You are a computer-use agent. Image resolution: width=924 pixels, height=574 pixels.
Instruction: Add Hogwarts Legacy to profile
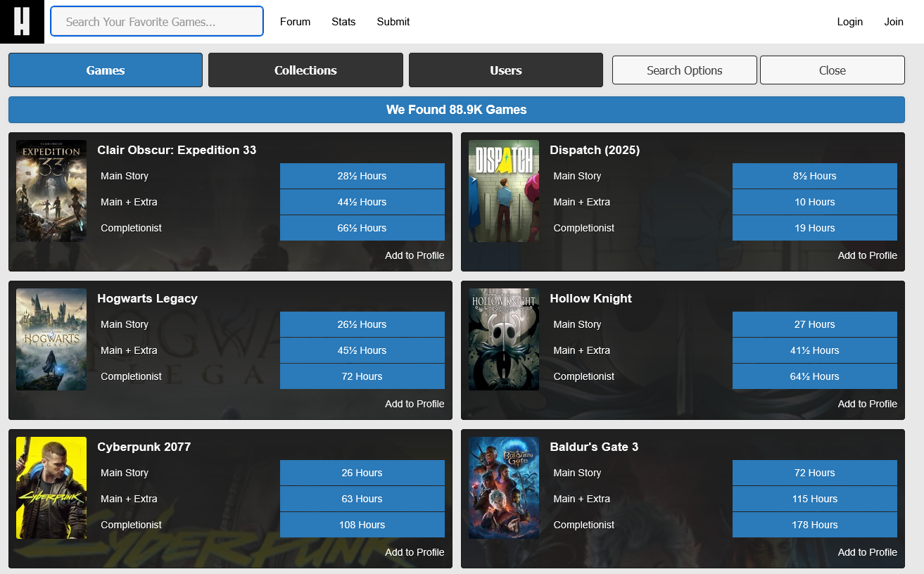[x=414, y=404]
